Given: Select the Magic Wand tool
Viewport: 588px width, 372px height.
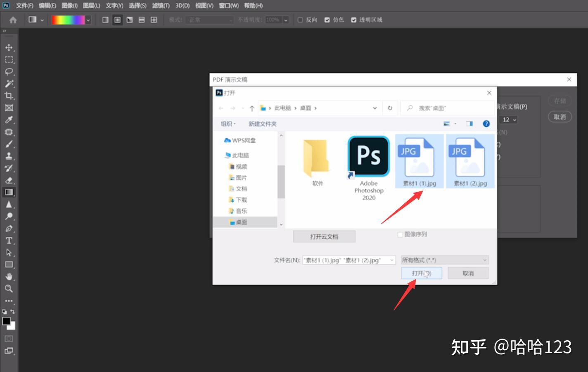Looking at the screenshot, I should pyautogui.click(x=9, y=84).
